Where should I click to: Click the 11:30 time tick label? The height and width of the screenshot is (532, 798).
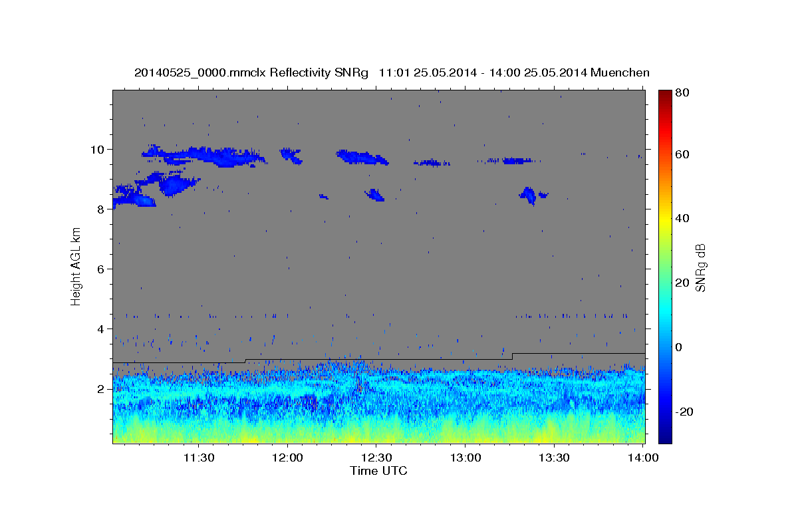199,458
